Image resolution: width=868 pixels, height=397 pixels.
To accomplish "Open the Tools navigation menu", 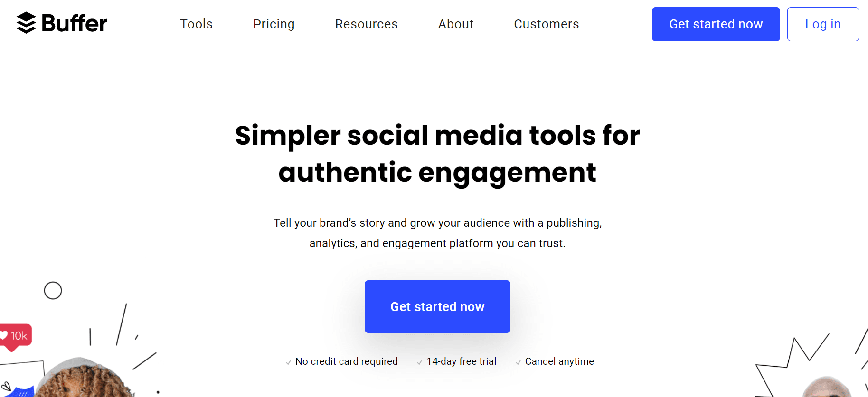I will [x=196, y=24].
